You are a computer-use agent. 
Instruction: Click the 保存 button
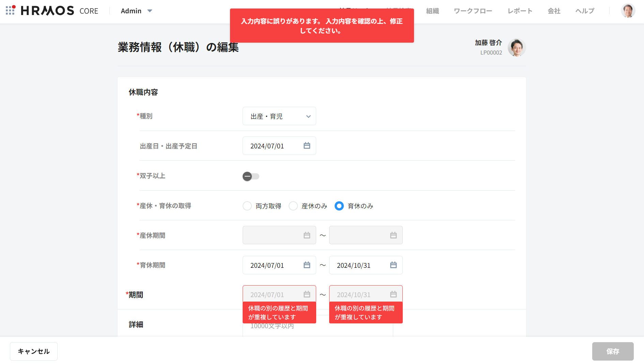(x=612, y=351)
